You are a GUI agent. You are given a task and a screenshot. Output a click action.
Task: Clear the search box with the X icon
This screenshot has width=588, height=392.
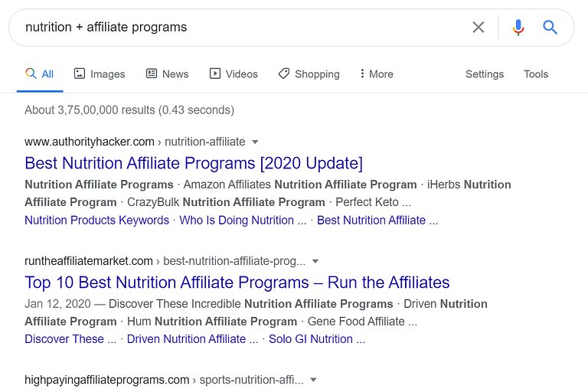[x=478, y=27]
